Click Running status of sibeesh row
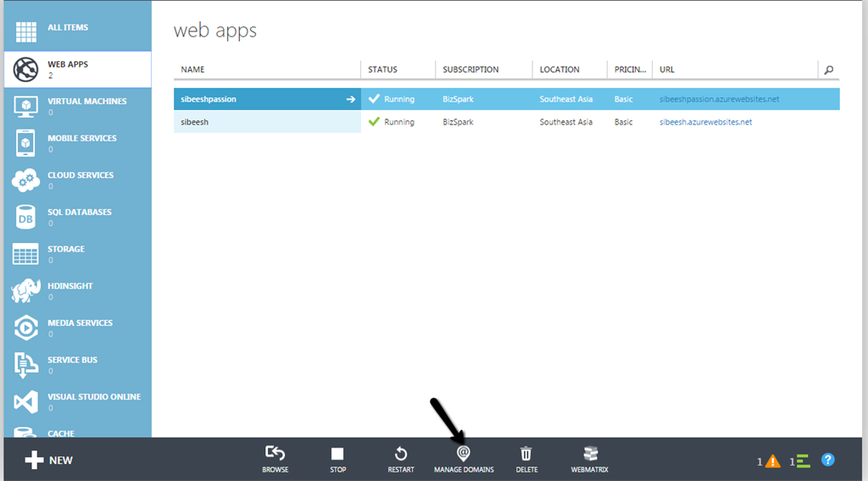Viewport: 868px width, 481px height. pyautogui.click(x=399, y=122)
